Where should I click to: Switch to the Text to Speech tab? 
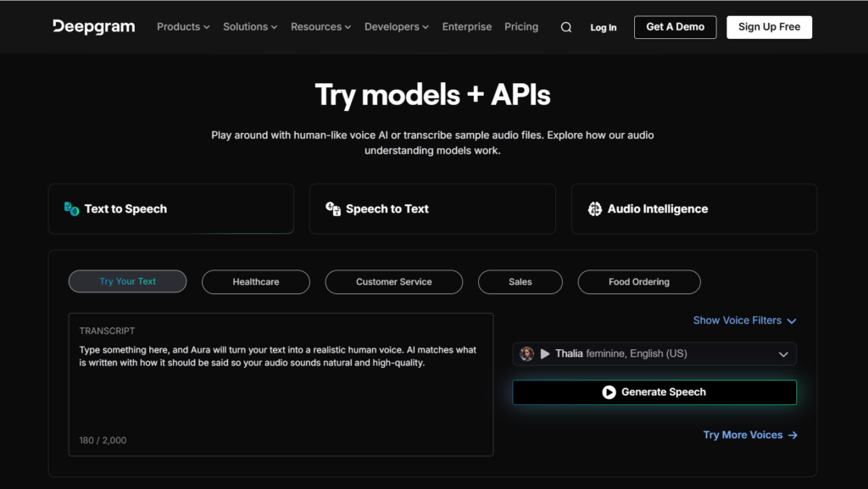click(171, 209)
